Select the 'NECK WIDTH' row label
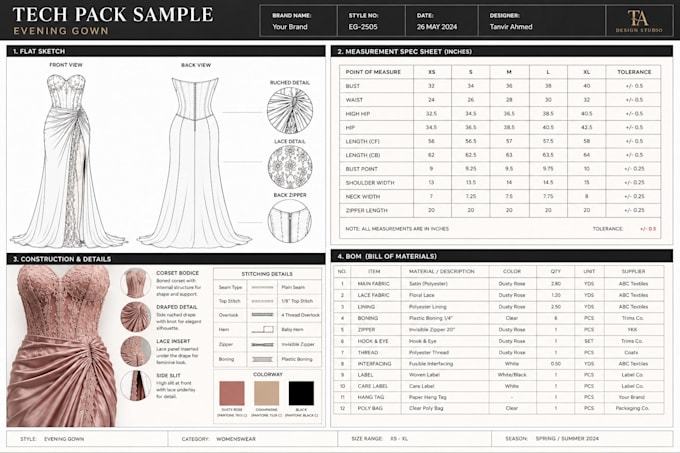 363,196
